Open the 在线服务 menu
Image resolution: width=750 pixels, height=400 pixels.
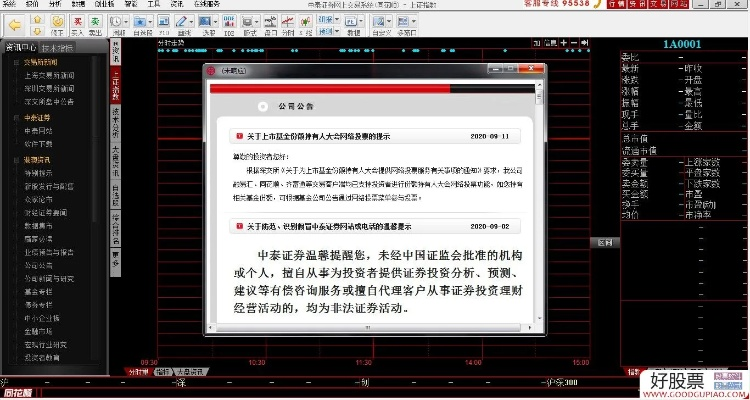click(207, 4)
